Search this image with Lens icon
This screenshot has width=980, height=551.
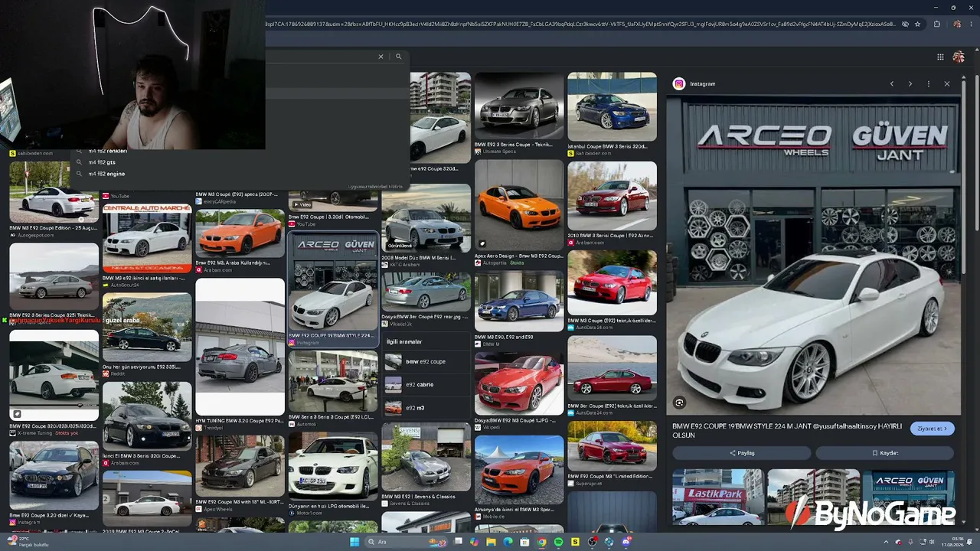pyautogui.click(x=679, y=403)
